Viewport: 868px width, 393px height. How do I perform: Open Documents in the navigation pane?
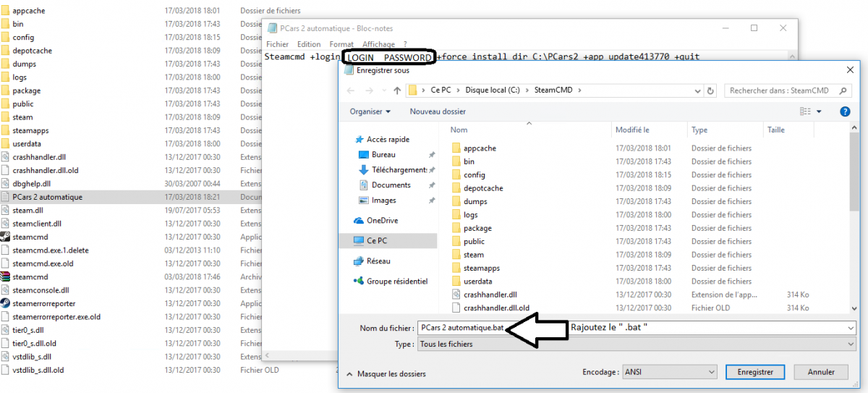tap(385, 185)
